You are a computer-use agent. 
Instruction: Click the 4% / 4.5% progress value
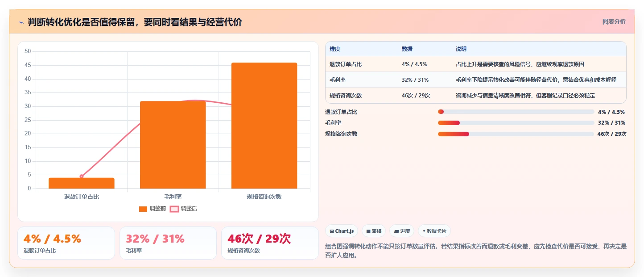coord(611,112)
